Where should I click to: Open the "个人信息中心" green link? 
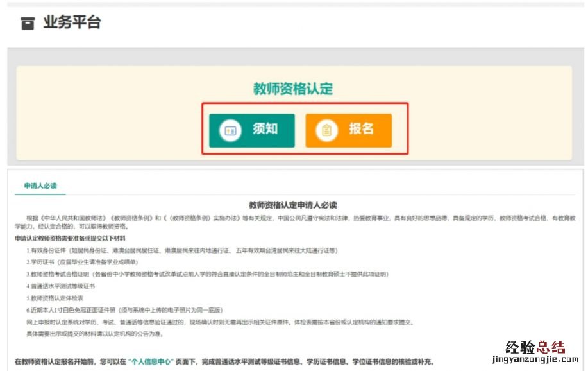pyautogui.click(x=151, y=361)
